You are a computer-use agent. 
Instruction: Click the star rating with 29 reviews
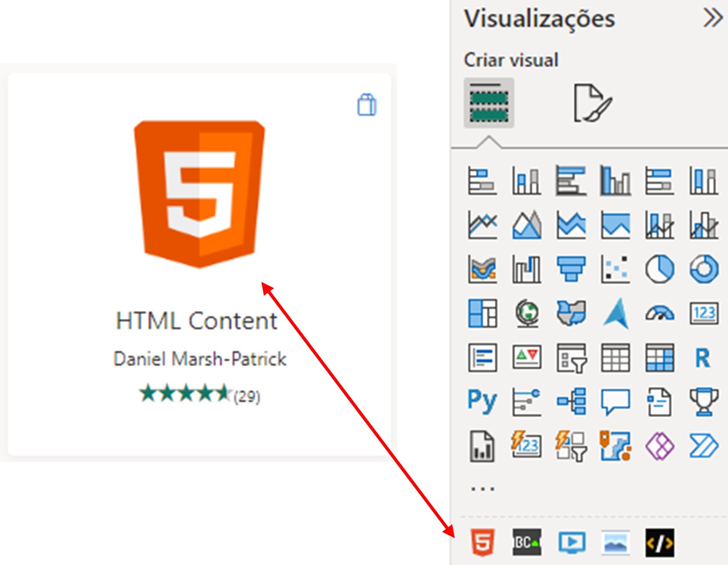point(200,394)
